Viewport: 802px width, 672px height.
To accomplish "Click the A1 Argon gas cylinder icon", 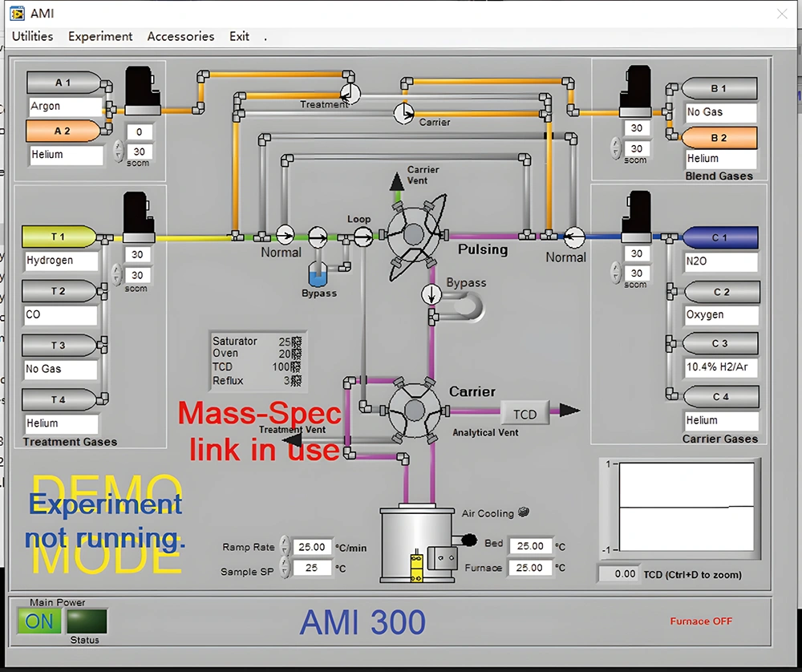I will [64, 83].
